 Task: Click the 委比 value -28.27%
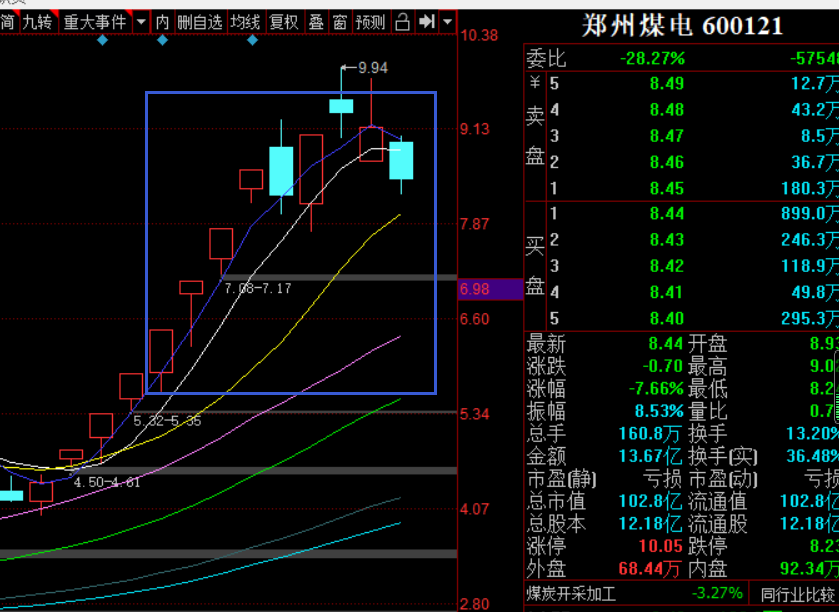652,58
